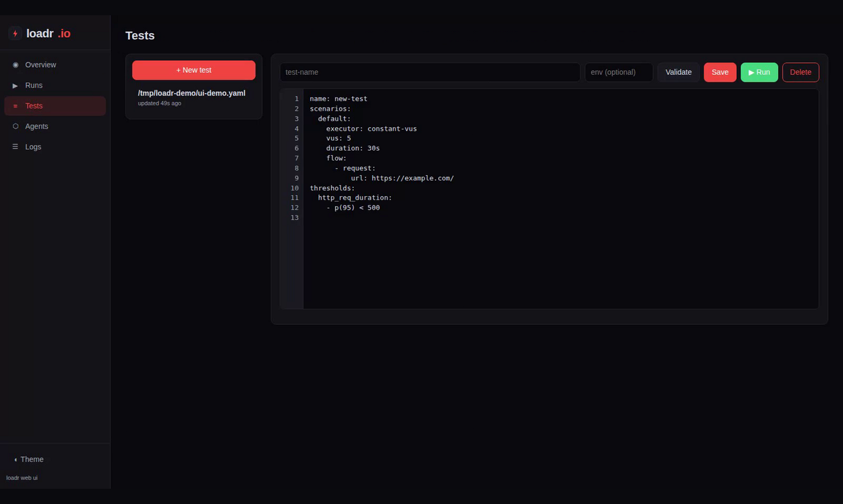
Task: Toggle the Theme setting
Action: click(29, 460)
